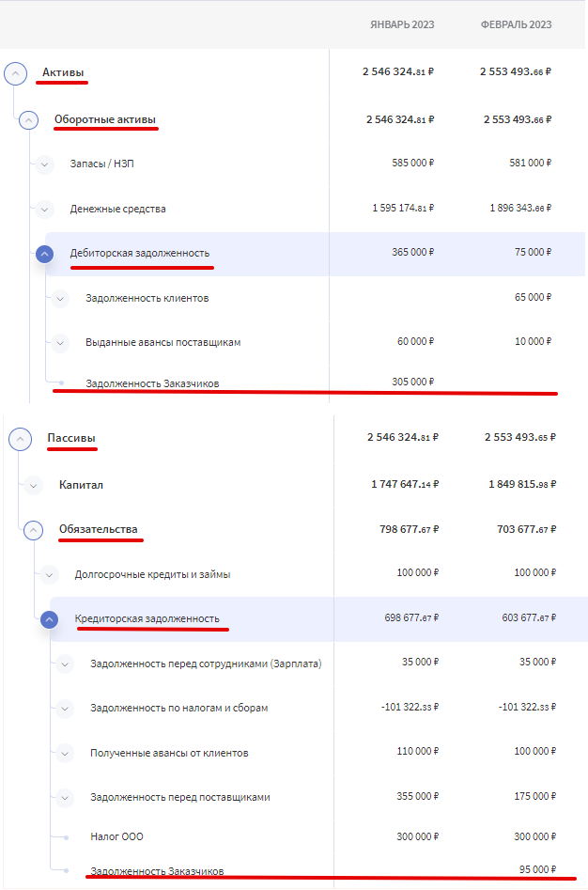
Task: Expand the Капитал row
Action: coord(34,486)
